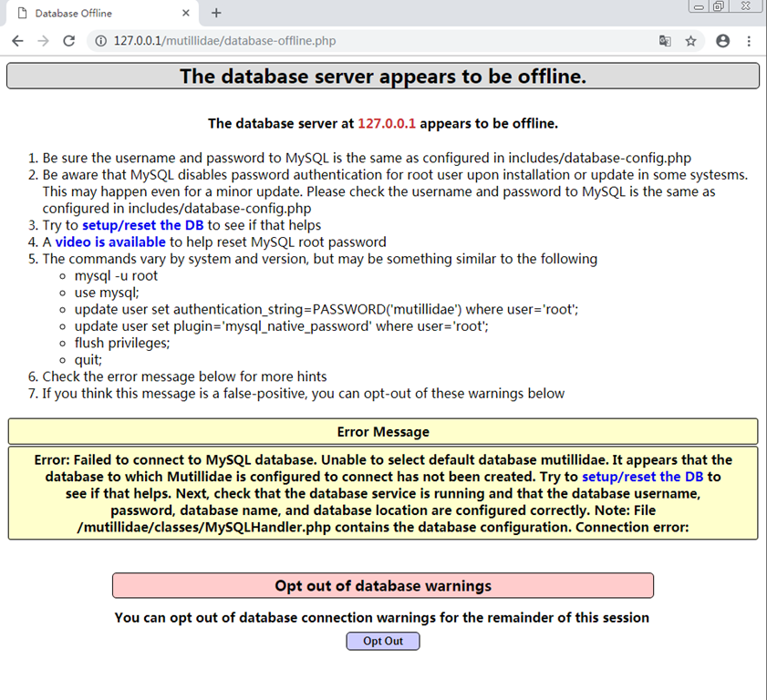Click the main offline heading banner
Image resolution: width=767 pixels, height=700 pixels.
click(x=383, y=77)
